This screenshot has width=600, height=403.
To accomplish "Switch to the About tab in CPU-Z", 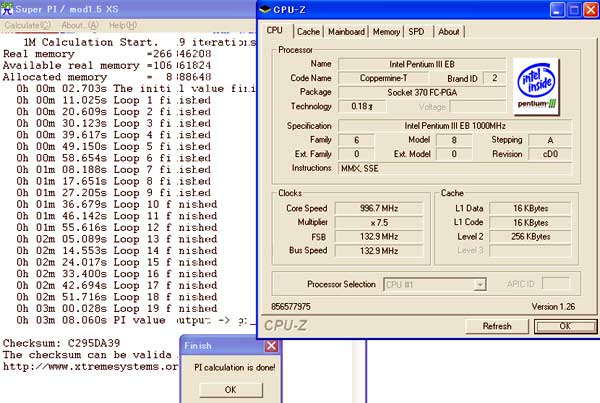I will [449, 32].
